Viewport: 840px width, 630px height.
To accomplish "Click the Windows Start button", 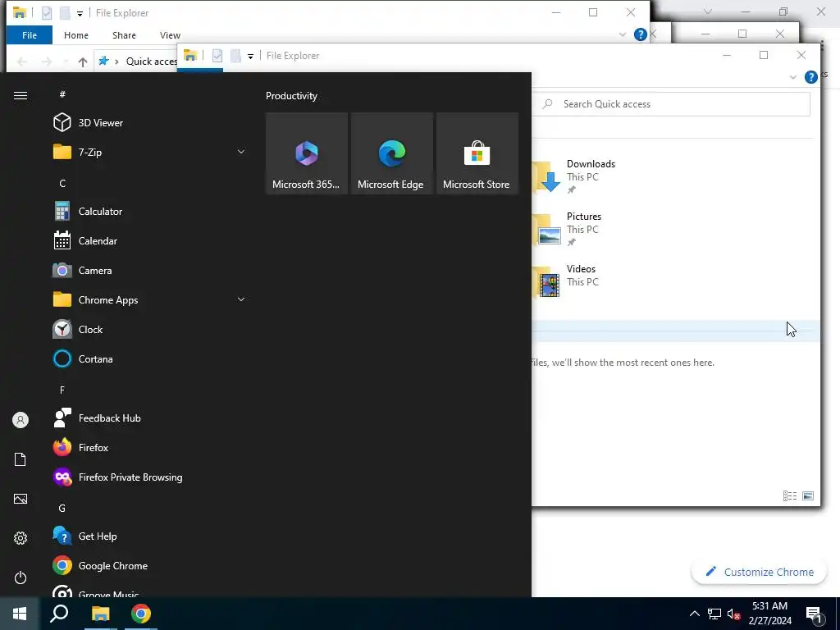I will (20, 614).
